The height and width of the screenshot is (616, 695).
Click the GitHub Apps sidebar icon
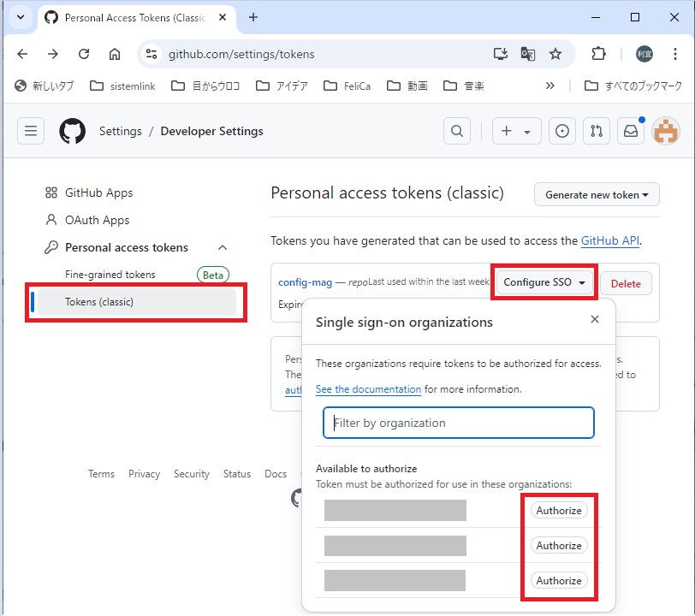(x=51, y=192)
